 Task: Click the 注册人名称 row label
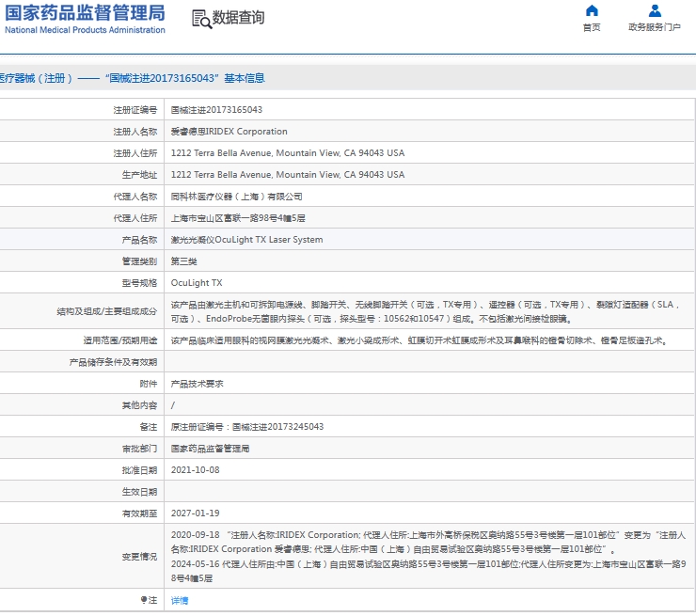click(135, 132)
